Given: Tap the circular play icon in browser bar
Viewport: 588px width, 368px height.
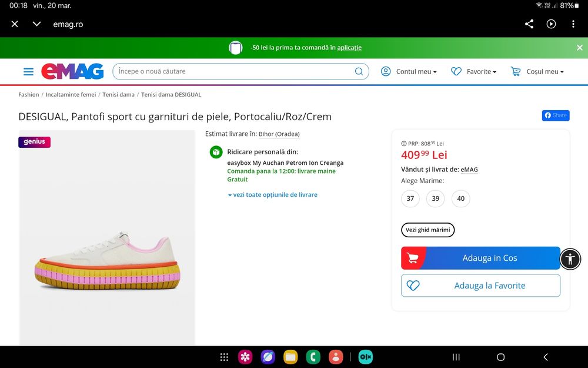Looking at the screenshot, I should pos(551,24).
